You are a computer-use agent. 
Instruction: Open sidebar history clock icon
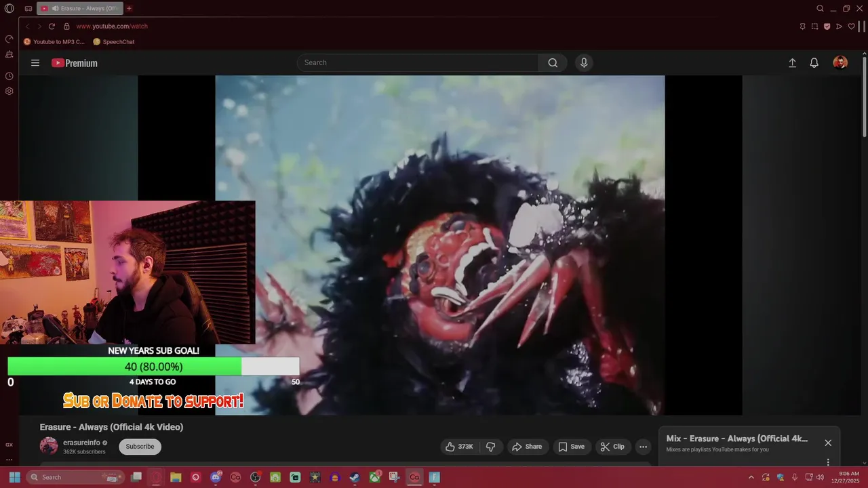[9, 77]
